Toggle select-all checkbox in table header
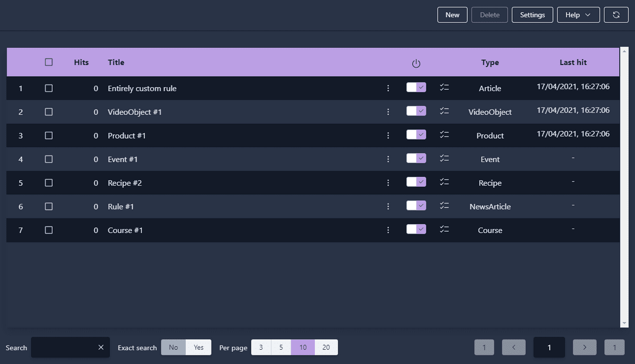This screenshot has height=364, width=635. [49, 62]
